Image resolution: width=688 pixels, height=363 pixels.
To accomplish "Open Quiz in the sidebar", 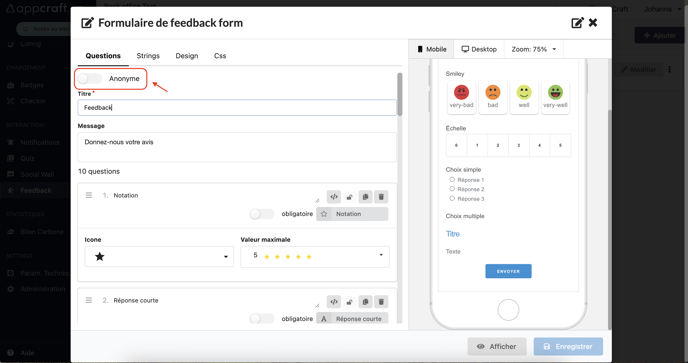I will 21,158.
